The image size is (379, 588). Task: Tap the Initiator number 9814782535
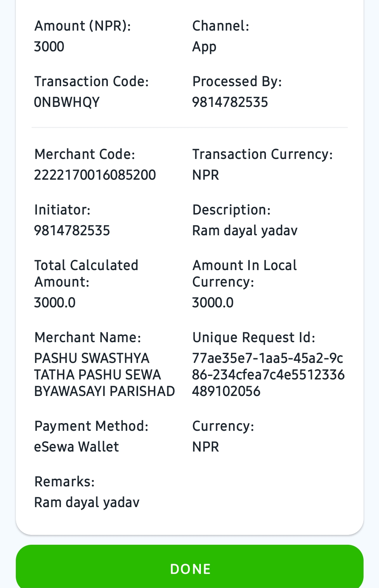click(72, 231)
